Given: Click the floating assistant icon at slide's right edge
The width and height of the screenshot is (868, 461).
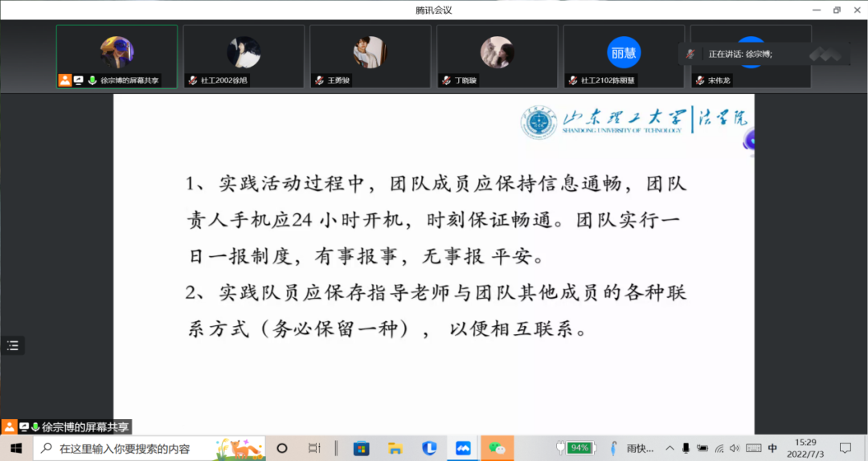Looking at the screenshot, I should pos(749,141).
